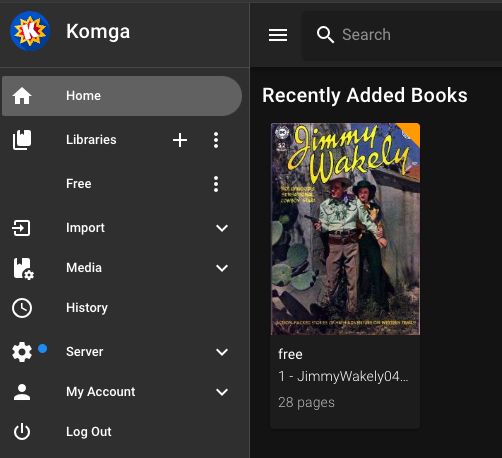The image size is (502, 458).
Task: Click the '28 pages' text
Action: (306, 402)
